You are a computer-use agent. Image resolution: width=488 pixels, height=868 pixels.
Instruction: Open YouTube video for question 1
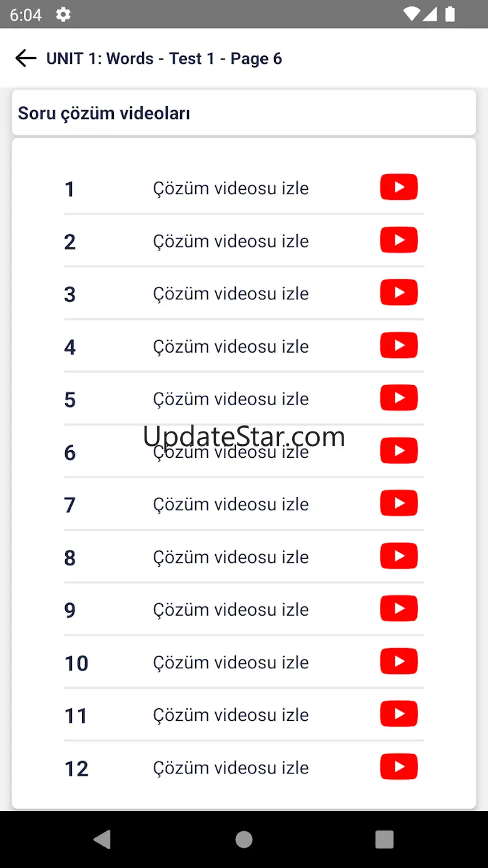tap(399, 187)
